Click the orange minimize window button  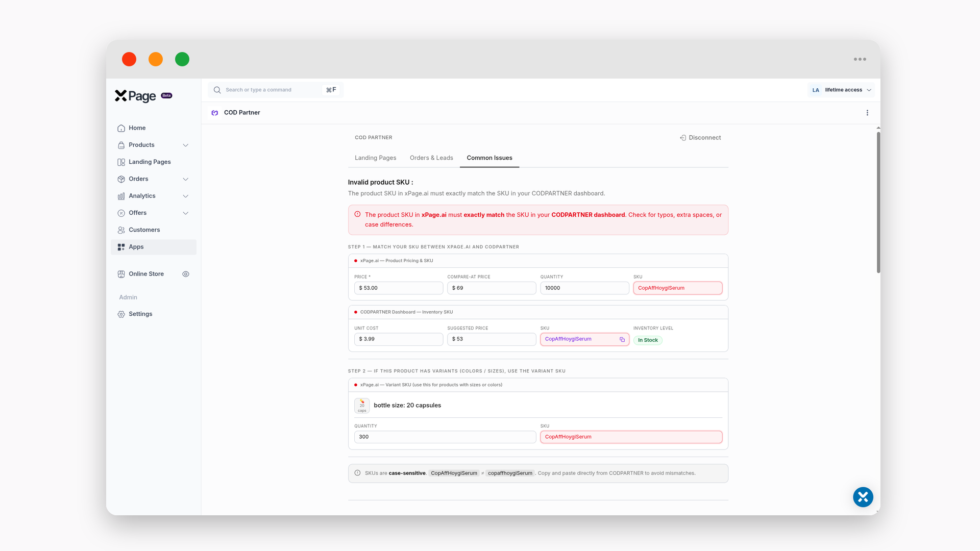pyautogui.click(x=156, y=59)
